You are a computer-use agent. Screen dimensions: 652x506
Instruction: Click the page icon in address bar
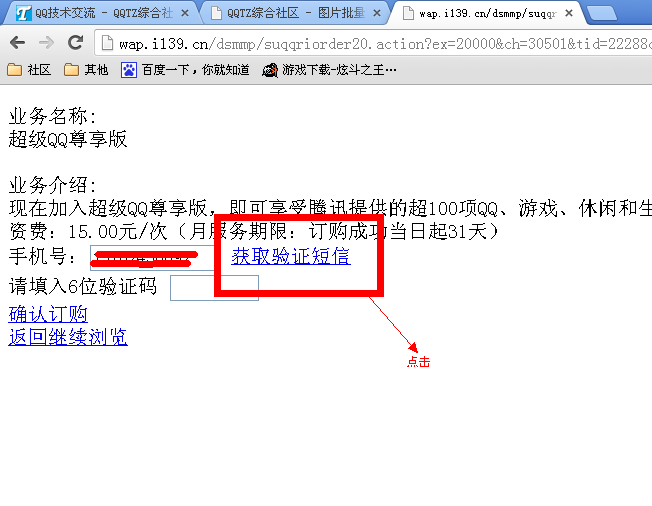107,43
